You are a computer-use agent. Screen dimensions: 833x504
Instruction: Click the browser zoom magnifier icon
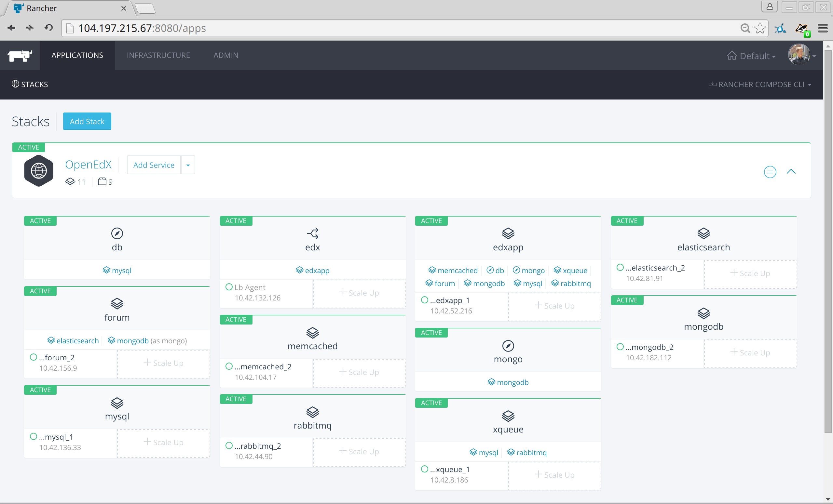coord(745,28)
